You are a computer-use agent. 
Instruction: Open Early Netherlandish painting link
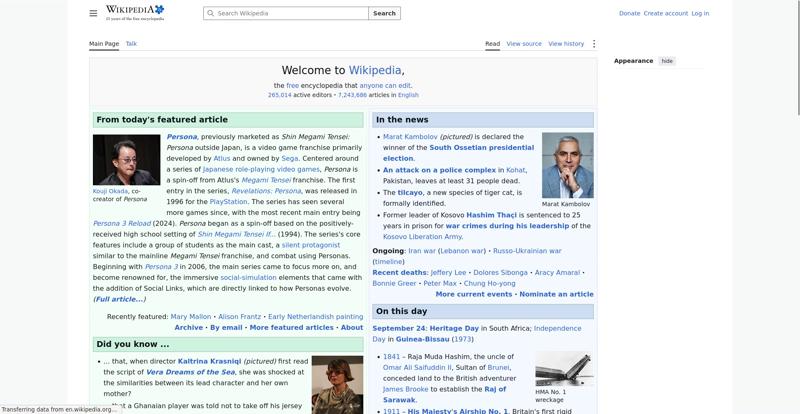pyautogui.click(x=315, y=316)
